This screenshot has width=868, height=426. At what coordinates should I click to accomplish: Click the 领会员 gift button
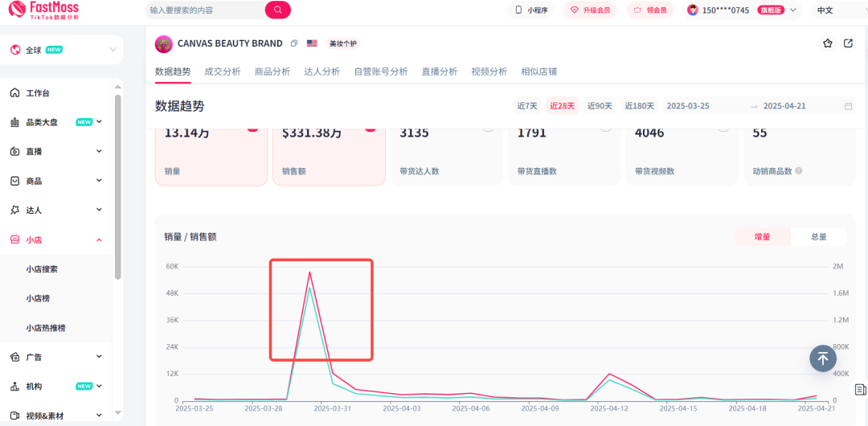(650, 10)
